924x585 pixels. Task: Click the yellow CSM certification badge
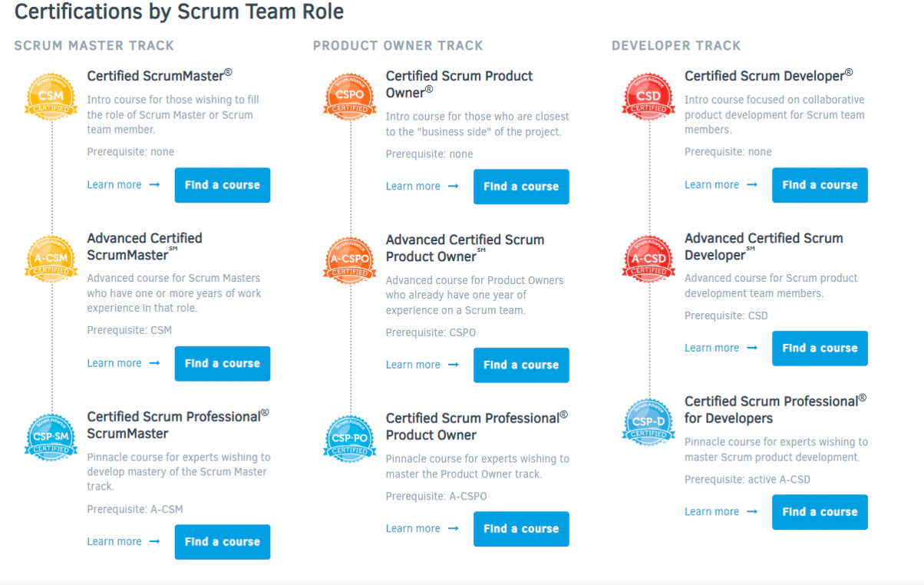pos(51,97)
